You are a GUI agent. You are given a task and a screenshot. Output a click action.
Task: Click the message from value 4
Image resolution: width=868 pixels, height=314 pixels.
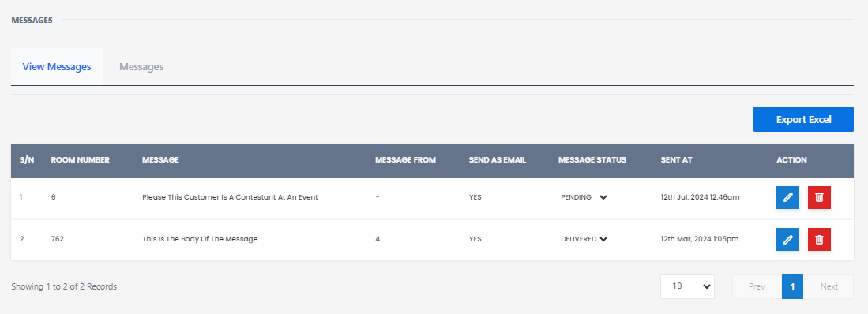[x=378, y=239]
